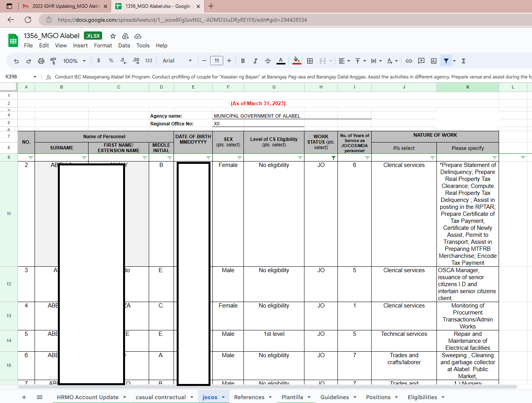Image resolution: width=532 pixels, height=403 pixels.
Task: Click the Increase decimal places icon
Action: [x=136, y=61]
